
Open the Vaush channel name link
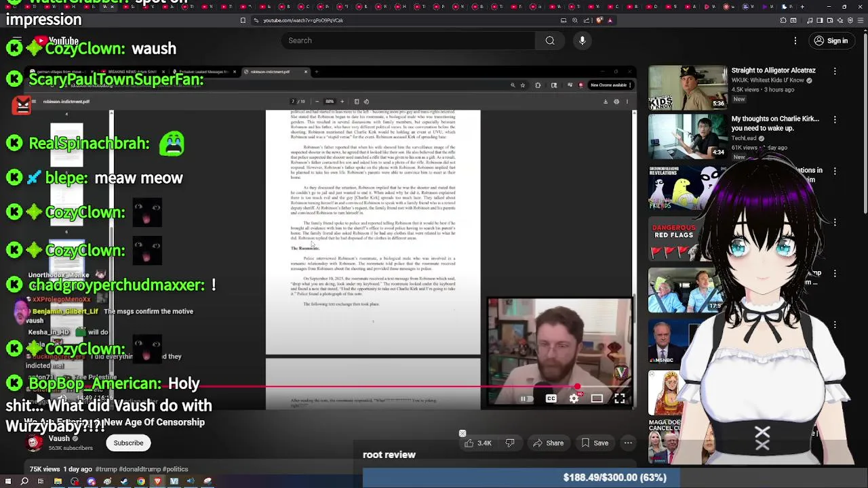click(x=59, y=439)
